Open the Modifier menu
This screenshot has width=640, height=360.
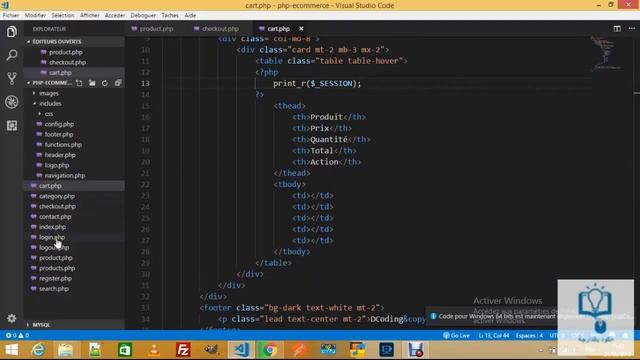point(35,15)
